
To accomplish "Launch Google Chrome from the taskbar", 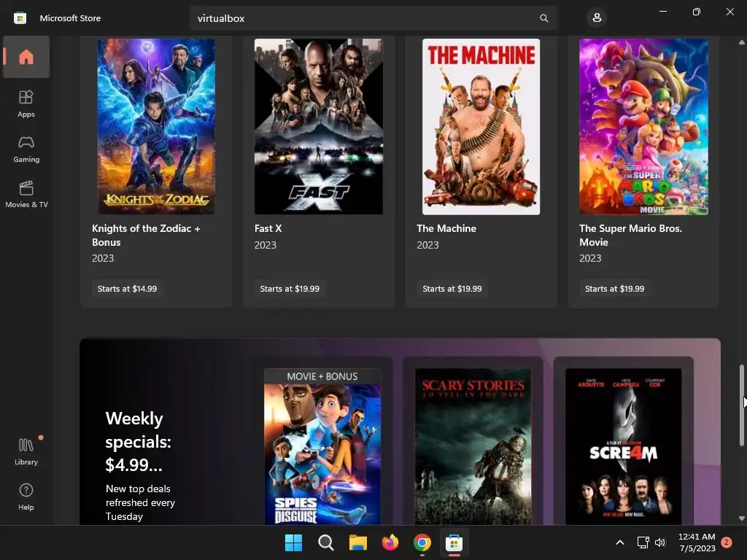I will click(x=422, y=542).
